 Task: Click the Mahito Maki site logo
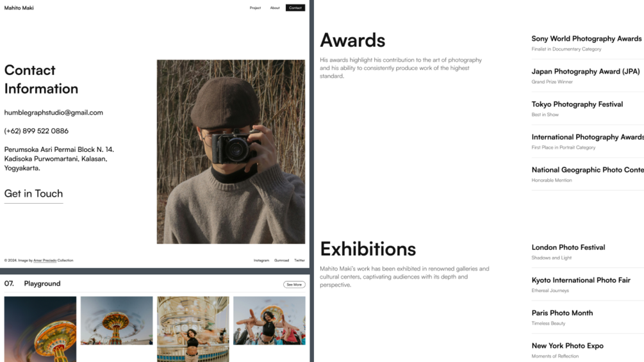coord(19,8)
